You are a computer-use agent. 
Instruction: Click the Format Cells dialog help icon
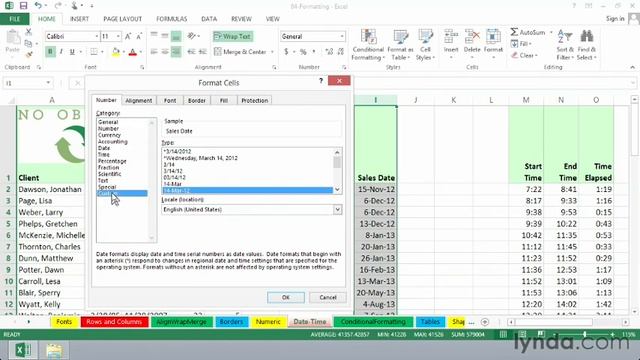pyautogui.click(x=321, y=81)
